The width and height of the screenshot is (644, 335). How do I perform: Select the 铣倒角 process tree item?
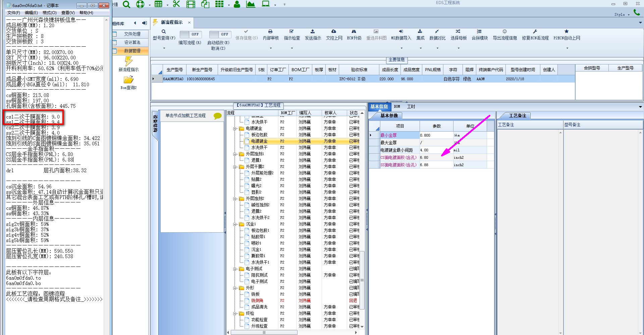257,301
